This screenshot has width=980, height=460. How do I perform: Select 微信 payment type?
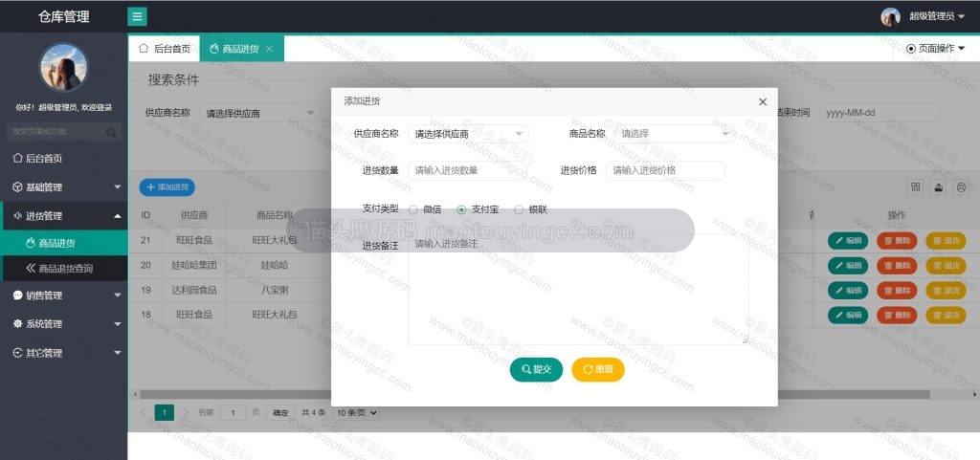tap(425, 209)
